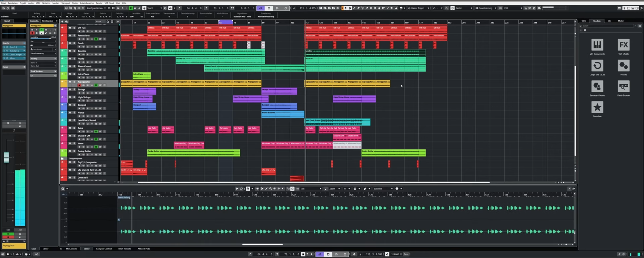Adjust the channel volume fader
Viewport: 644px width, 258px height.
coord(6,157)
